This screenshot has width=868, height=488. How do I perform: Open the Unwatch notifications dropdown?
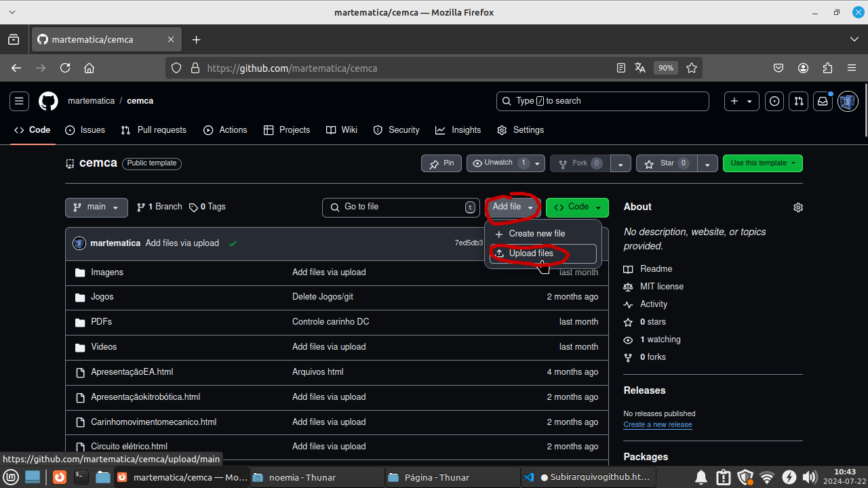505,163
